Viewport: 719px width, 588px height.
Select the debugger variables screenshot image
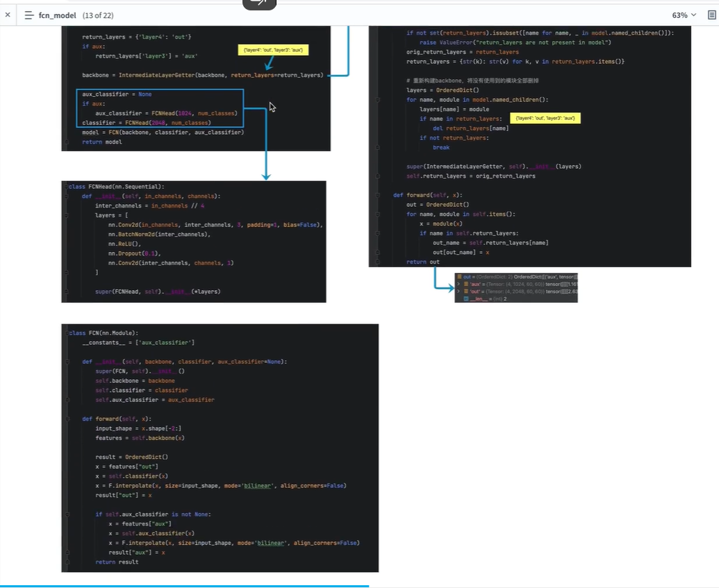pos(516,288)
